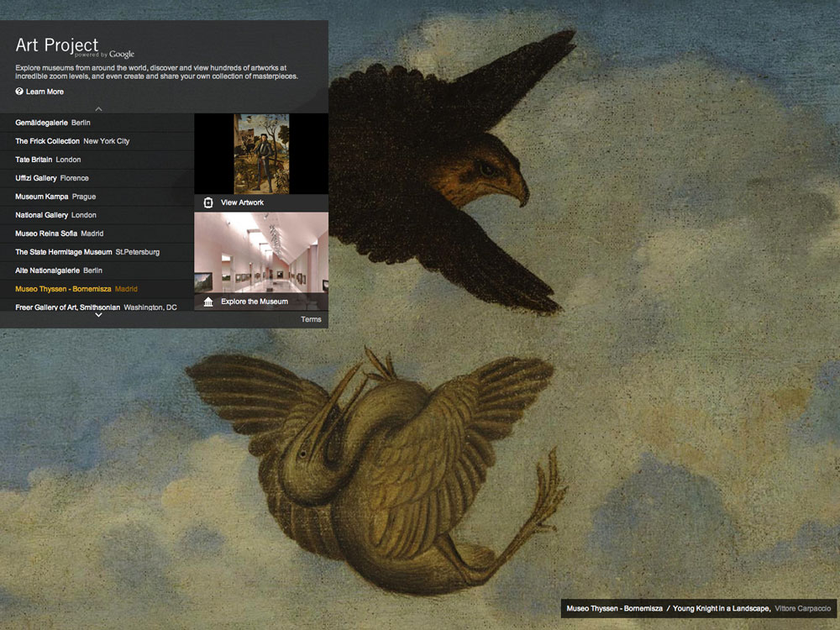Click the Learn More question mark icon

[19, 92]
